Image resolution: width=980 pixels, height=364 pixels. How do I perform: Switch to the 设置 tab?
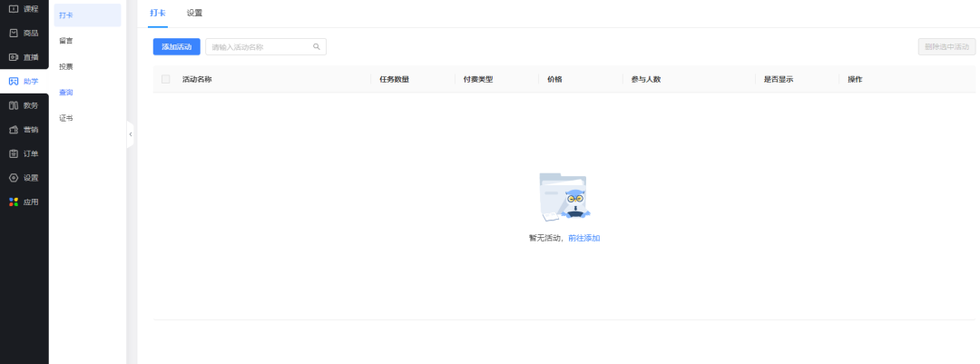tap(194, 14)
